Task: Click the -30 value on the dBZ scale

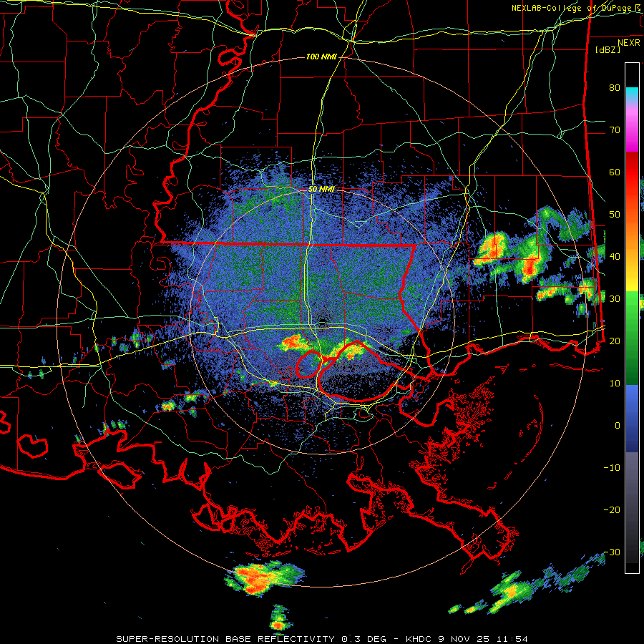Action: [612, 552]
